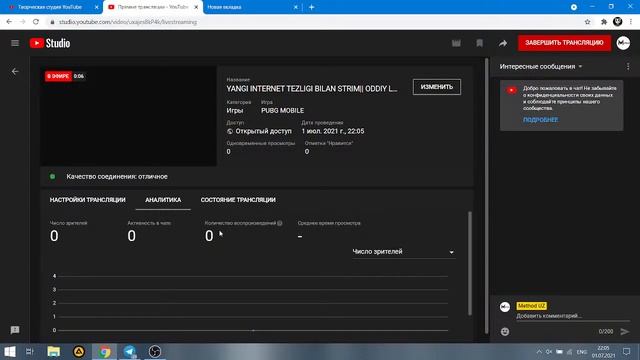Open Chrome extensions puzzle icon
The image size is (640, 360).
pyautogui.click(x=604, y=22)
